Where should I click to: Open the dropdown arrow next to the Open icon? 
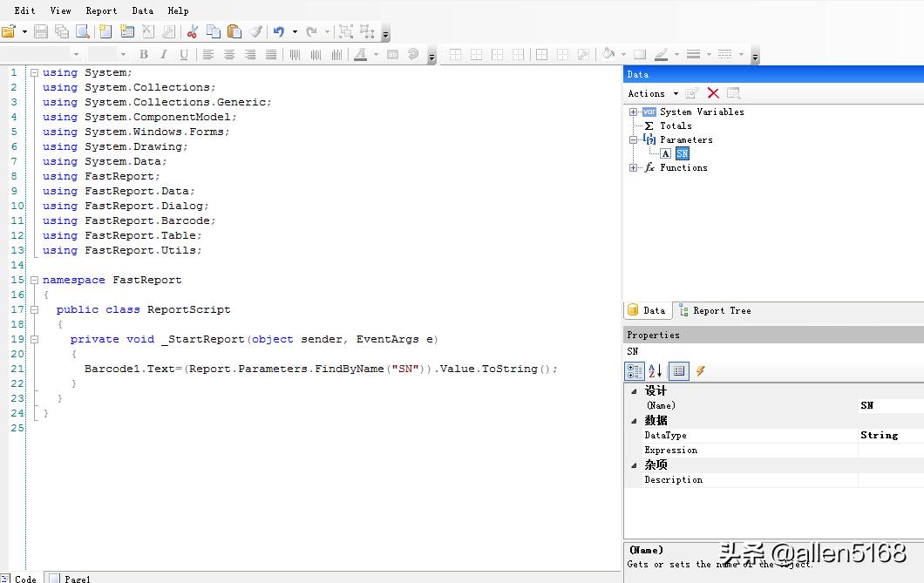pos(24,31)
